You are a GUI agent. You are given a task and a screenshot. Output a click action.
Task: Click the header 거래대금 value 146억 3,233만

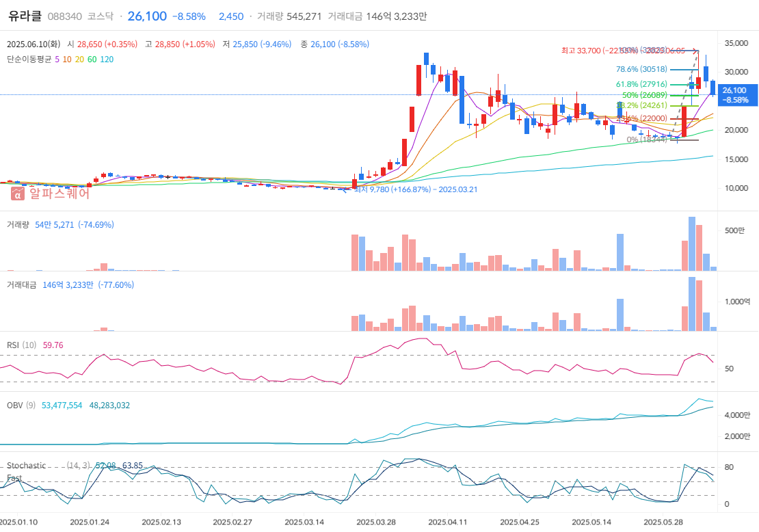tap(397, 16)
